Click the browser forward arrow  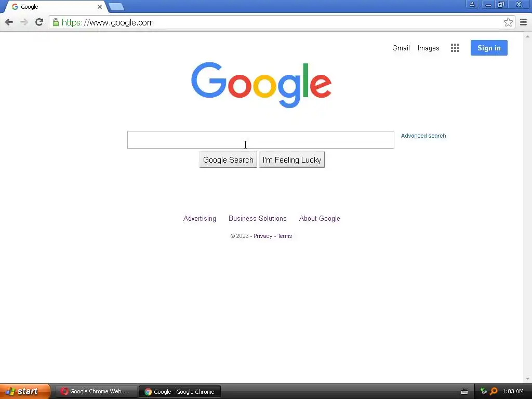(24, 22)
